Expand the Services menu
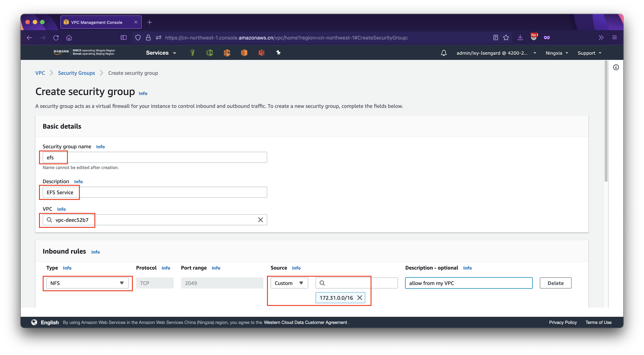The image size is (644, 355). [x=161, y=53]
